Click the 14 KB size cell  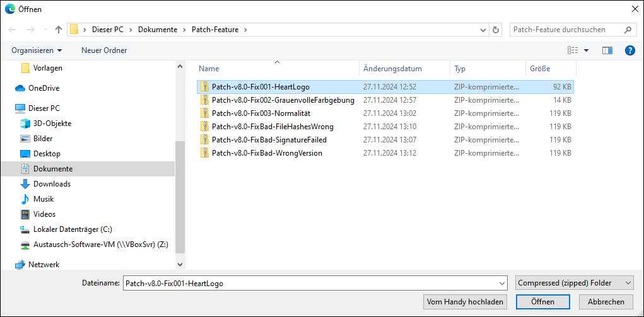click(x=561, y=100)
